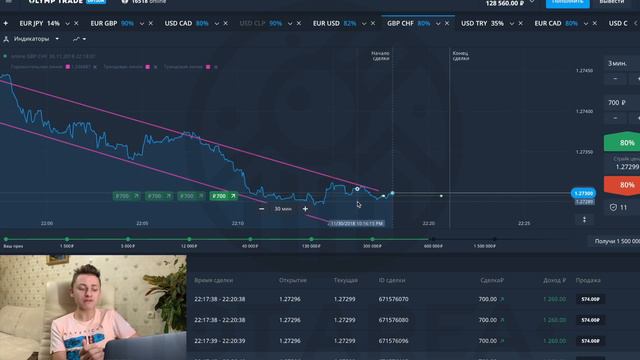
Task: Open the chart type selector
Action: pyautogui.click(x=79, y=39)
